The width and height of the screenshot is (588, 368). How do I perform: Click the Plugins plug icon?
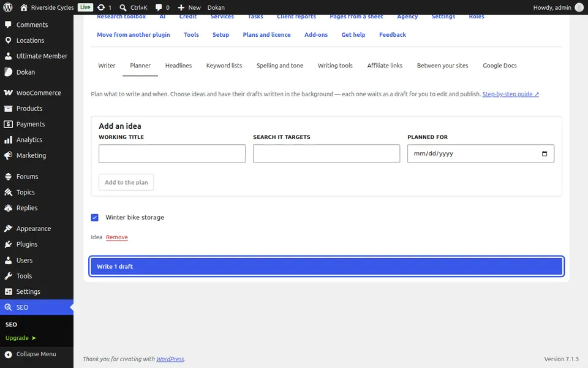8,245
